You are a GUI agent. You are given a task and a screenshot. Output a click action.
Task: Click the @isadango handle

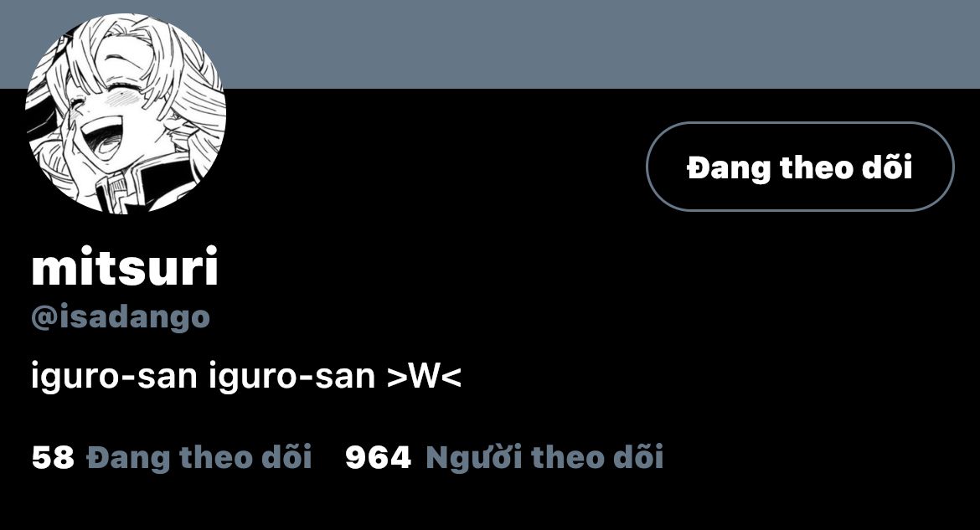tap(120, 317)
